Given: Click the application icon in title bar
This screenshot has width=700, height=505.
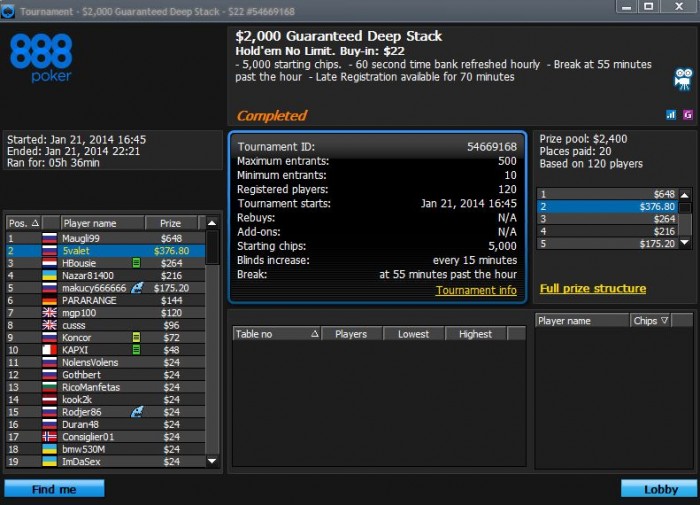Looking at the screenshot, I should click(8, 12).
